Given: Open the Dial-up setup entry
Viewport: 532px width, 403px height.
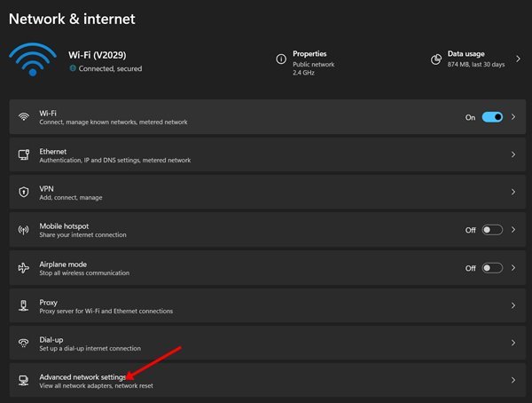Looking at the screenshot, I should pos(268,343).
